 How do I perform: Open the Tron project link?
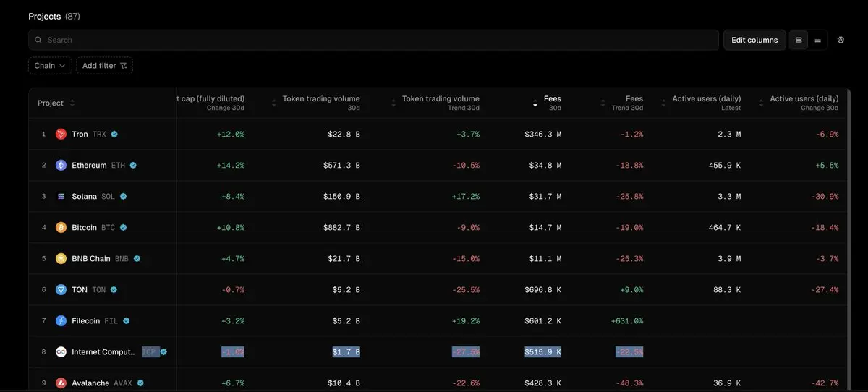(80, 134)
